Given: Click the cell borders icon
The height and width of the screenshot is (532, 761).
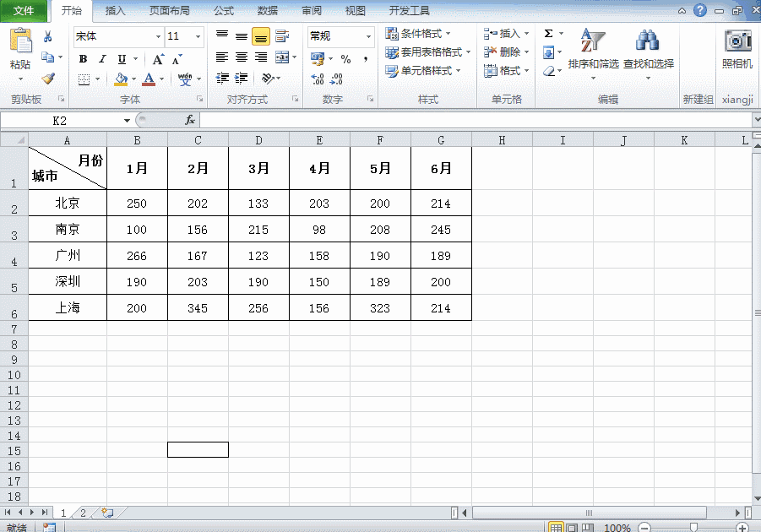Looking at the screenshot, I should [x=84, y=79].
